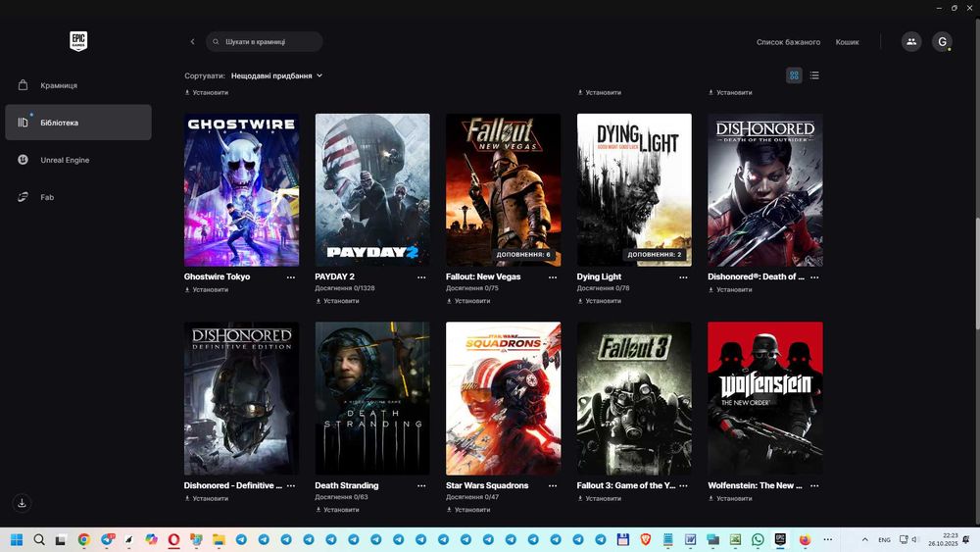Install Ghostwire Tokyo via Установити
This screenshot has width=980, height=552.
pos(206,290)
